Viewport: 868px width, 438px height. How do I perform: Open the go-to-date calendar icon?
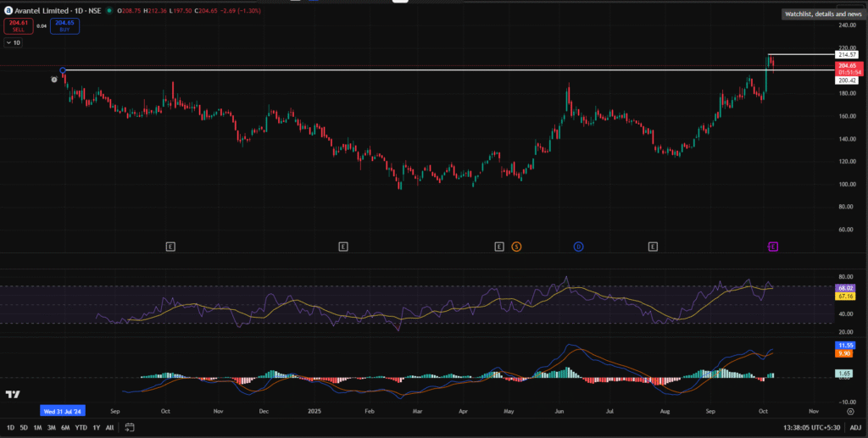pos(130,427)
